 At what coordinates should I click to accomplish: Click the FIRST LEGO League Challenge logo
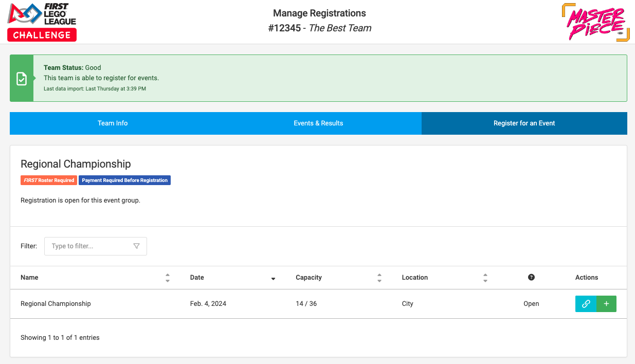42,22
